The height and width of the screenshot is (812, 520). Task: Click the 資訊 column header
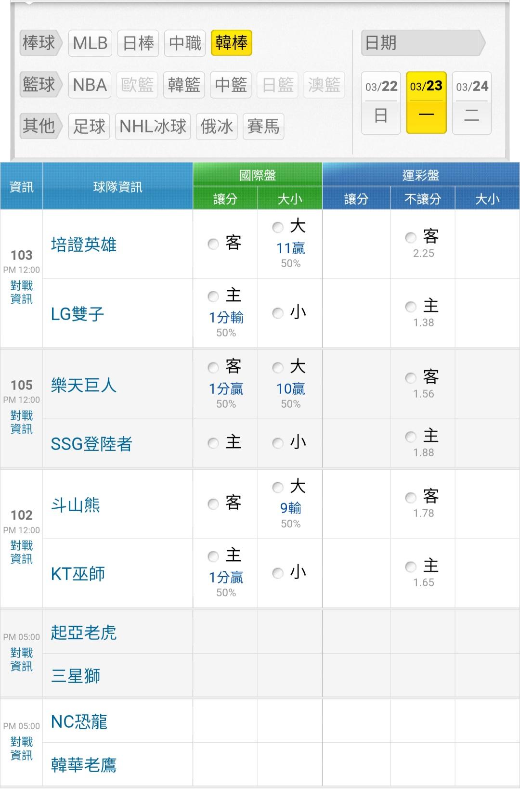click(x=22, y=187)
